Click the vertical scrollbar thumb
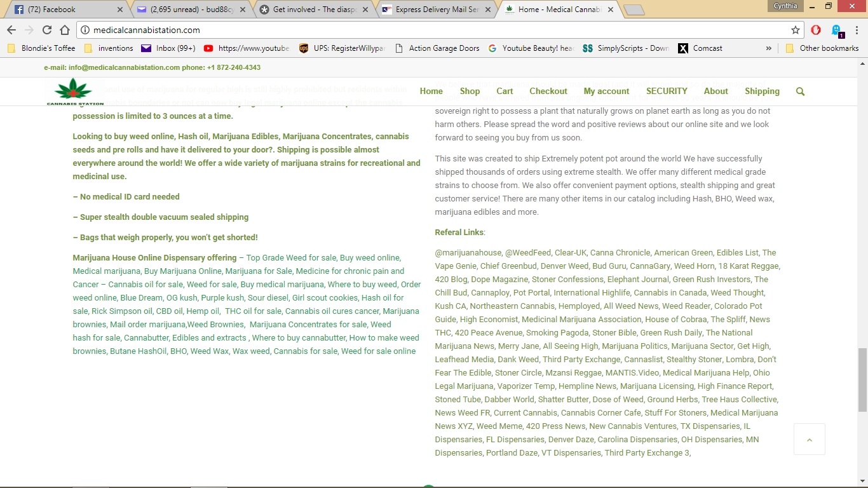868x488 pixels. click(862, 380)
